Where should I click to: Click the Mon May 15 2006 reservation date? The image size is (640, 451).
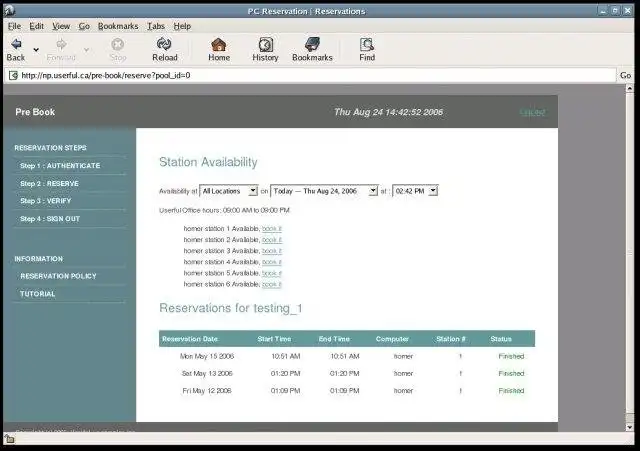pos(207,356)
